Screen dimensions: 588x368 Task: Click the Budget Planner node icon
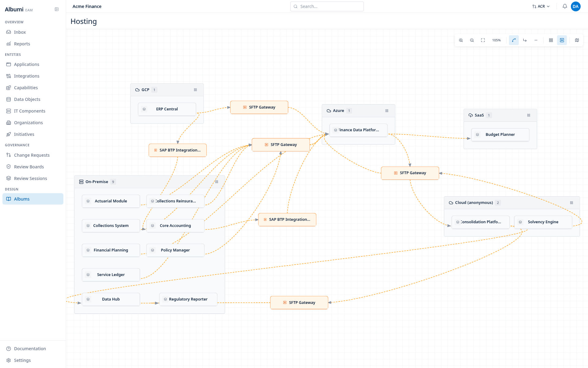(x=477, y=135)
